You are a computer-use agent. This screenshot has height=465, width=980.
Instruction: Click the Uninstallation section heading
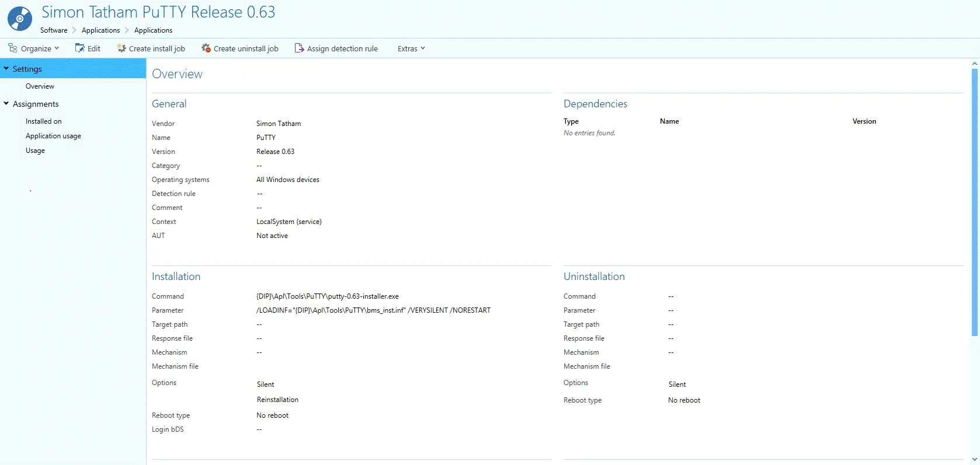click(x=594, y=277)
